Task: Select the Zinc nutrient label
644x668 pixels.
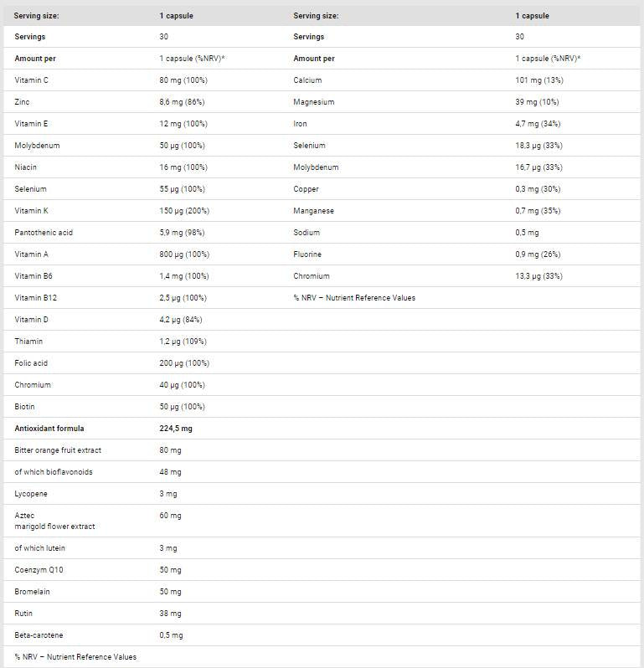Action: coord(23,102)
